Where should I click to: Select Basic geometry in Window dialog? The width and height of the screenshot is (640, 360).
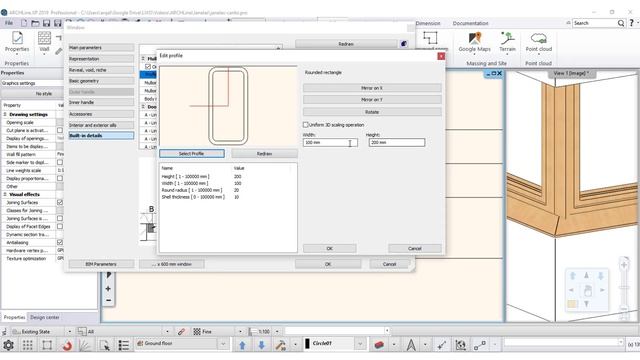(x=101, y=81)
